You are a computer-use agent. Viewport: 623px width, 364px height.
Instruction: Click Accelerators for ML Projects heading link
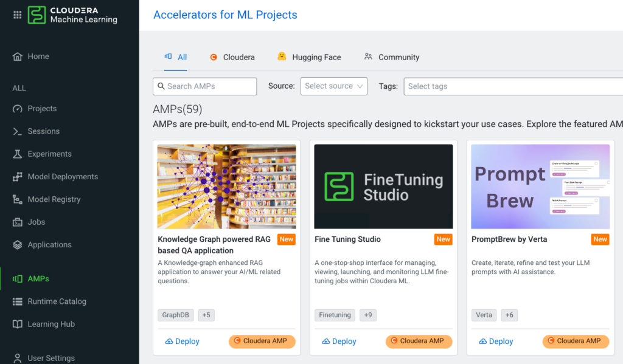pos(225,15)
